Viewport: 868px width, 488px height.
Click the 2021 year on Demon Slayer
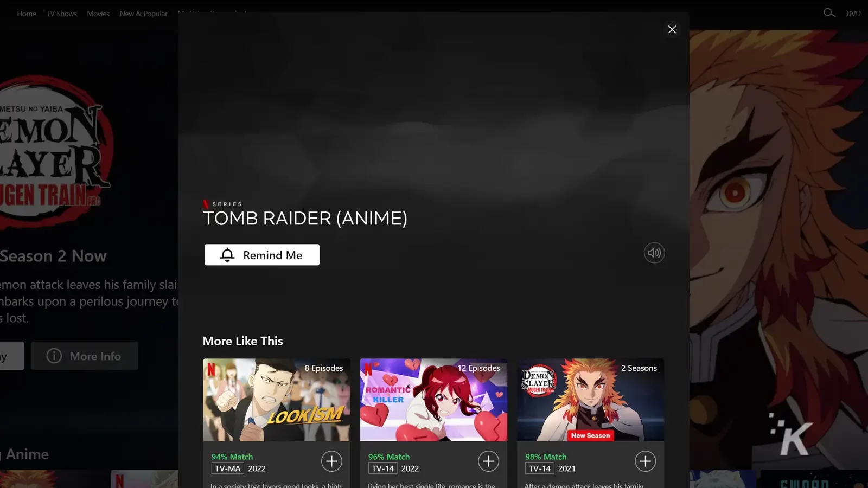(567, 468)
